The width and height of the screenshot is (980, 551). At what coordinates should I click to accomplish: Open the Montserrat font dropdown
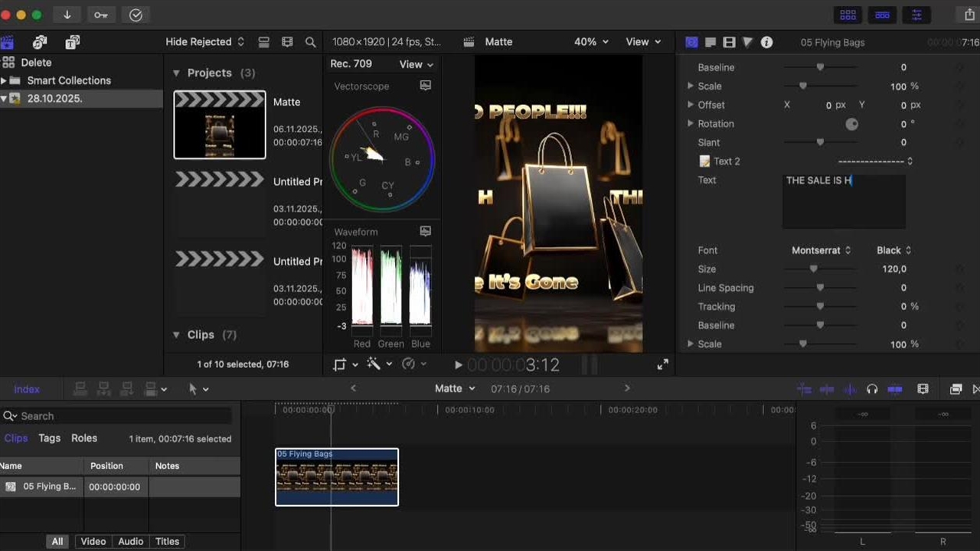point(821,250)
